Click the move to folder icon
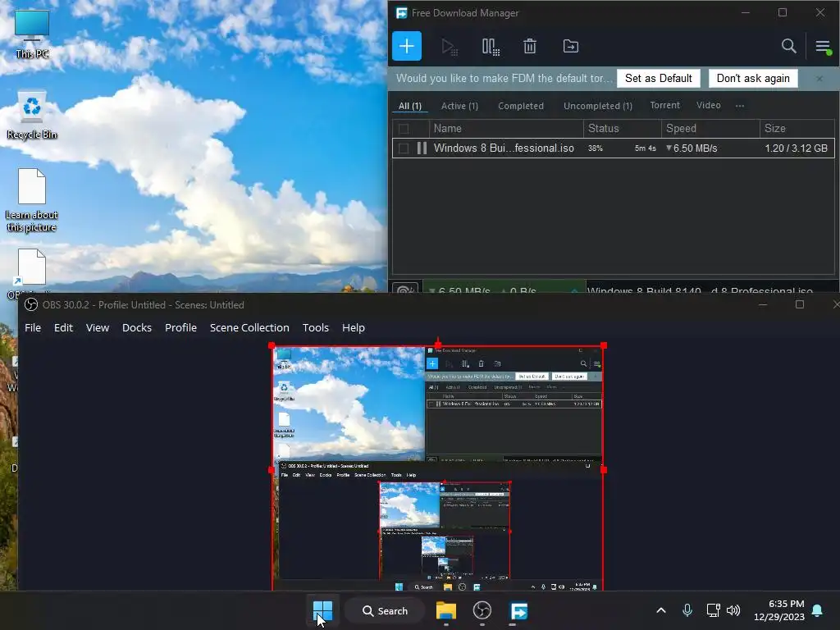The height and width of the screenshot is (630, 840). 571,46
